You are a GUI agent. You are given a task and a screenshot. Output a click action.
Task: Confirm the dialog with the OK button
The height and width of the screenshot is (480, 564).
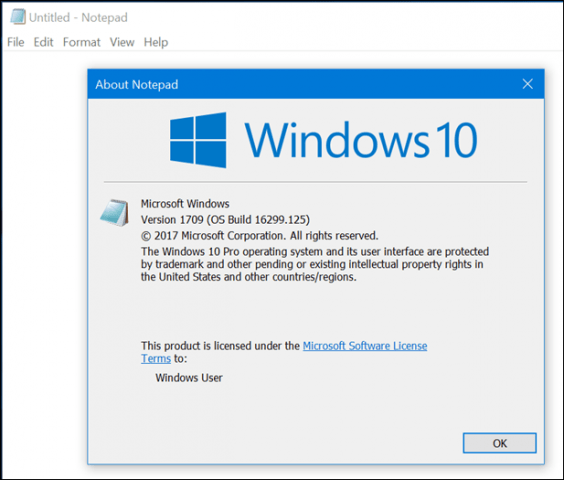point(500,443)
